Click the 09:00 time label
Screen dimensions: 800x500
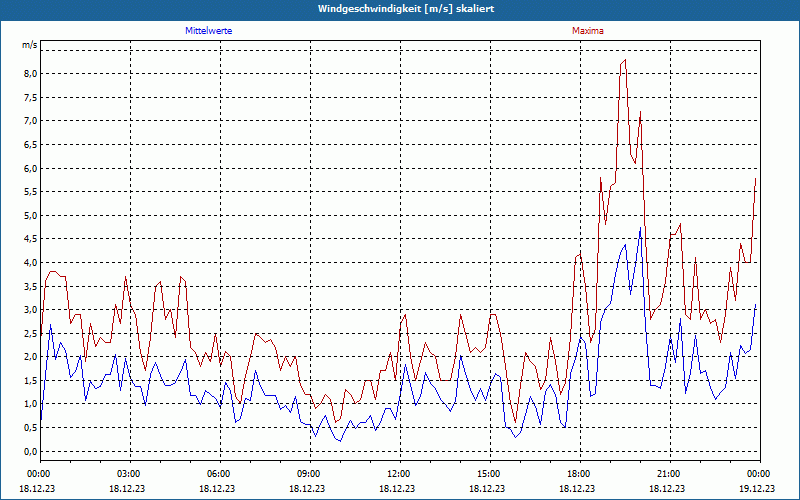point(310,474)
